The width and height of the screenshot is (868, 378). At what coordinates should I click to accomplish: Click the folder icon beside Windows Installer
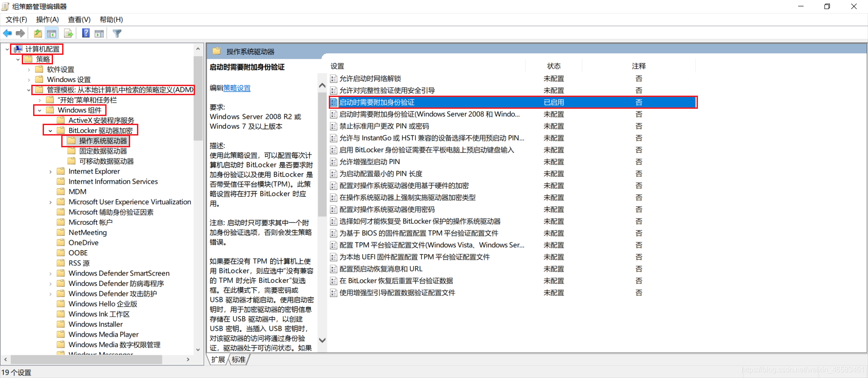click(x=61, y=324)
